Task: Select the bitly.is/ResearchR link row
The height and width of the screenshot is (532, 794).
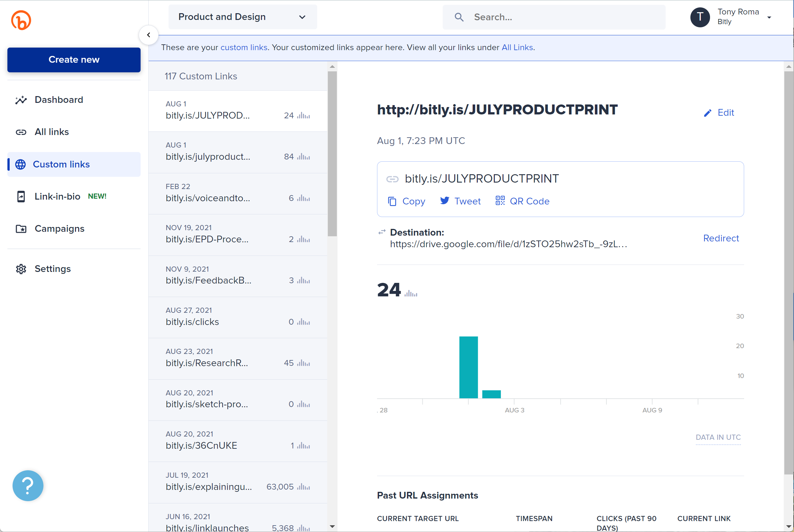Action: tap(238, 359)
